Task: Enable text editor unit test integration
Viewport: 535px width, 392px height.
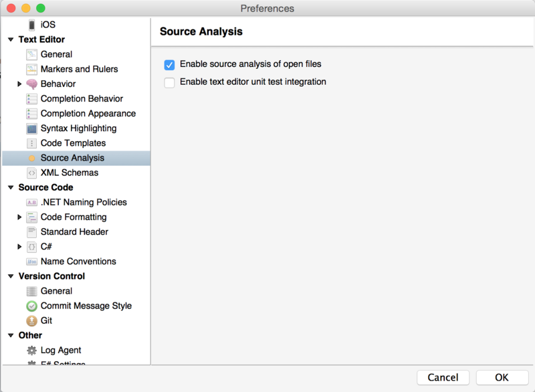Action: tap(169, 82)
